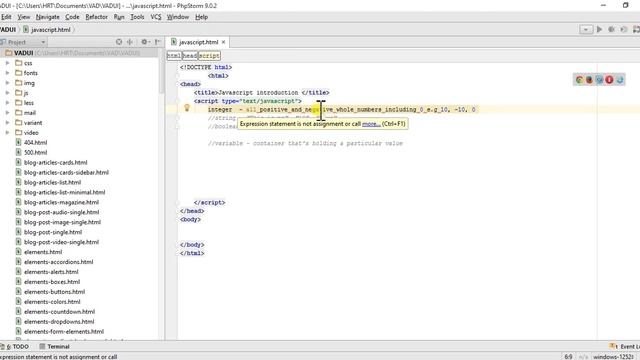Image resolution: width=640 pixels, height=360 pixels.
Task: Expand the js folder
Action: click(x=7, y=93)
